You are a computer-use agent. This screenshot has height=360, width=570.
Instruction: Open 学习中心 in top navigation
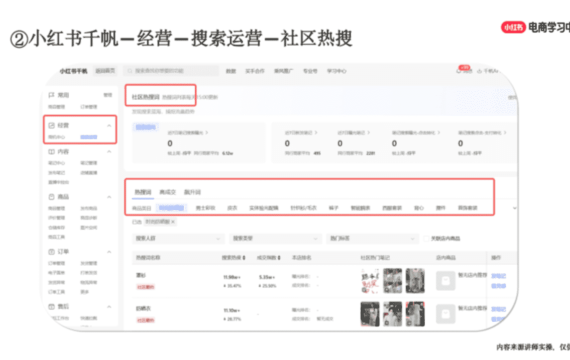tap(337, 71)
